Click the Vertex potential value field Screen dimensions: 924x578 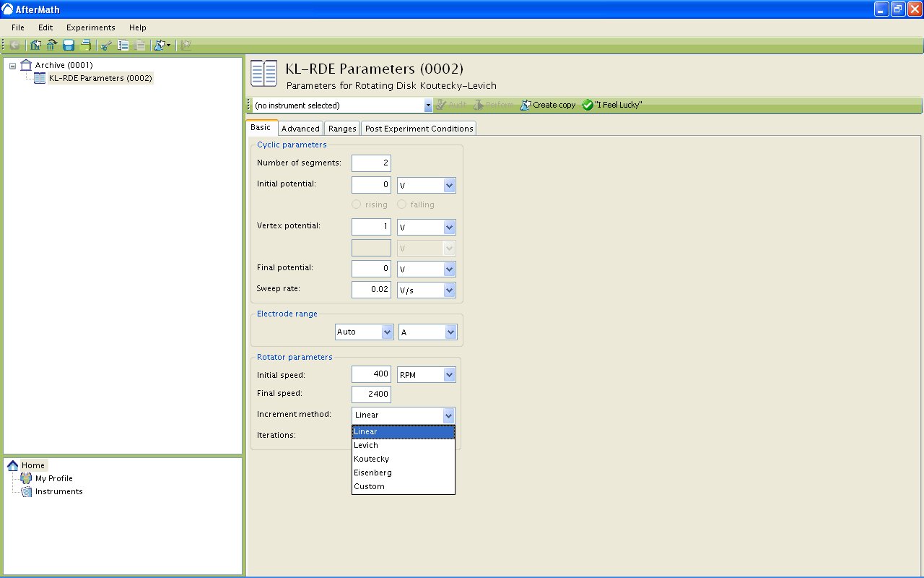click(x=371, y=227)
